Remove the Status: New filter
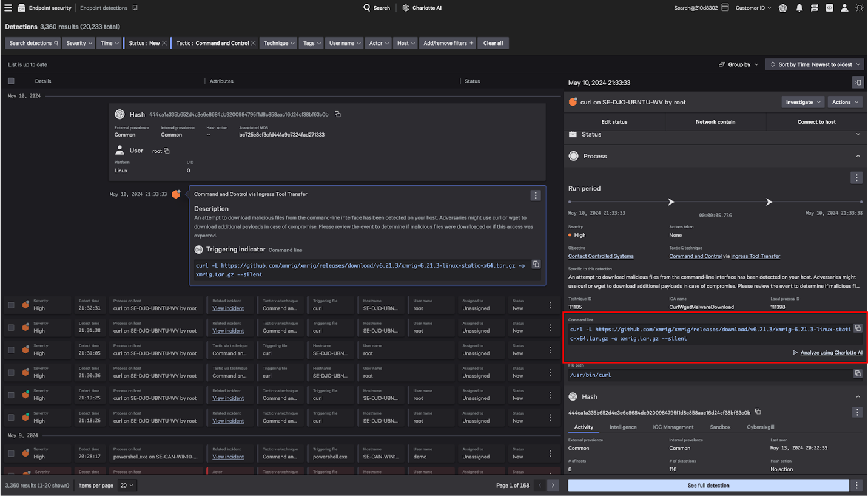The image size is (868, 496). pos(164,43)
